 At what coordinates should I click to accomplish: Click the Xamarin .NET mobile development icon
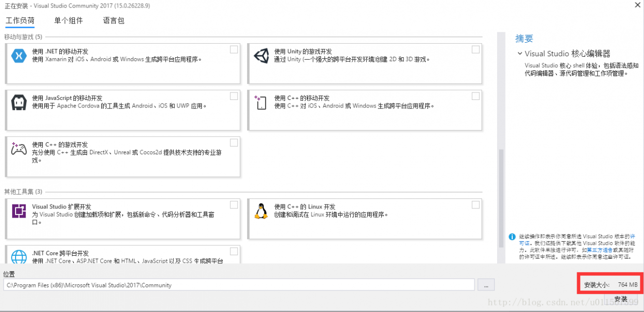tap(19, 56)
